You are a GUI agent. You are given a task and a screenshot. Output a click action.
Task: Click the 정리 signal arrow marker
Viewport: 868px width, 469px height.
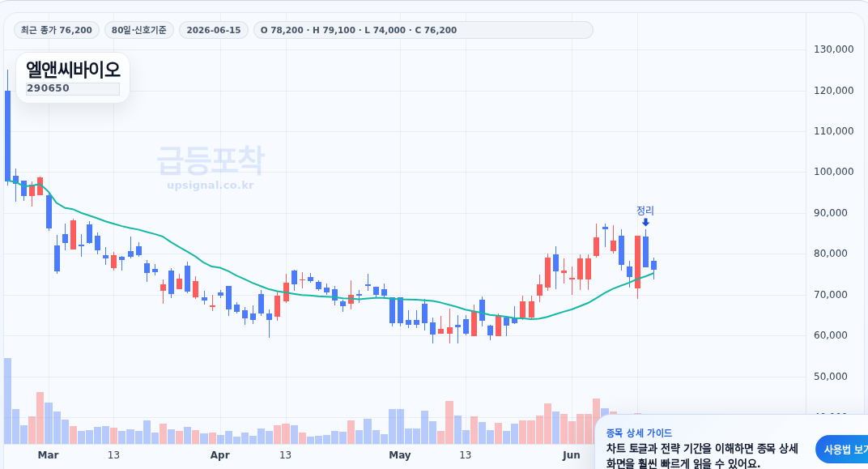pos(645,223)
